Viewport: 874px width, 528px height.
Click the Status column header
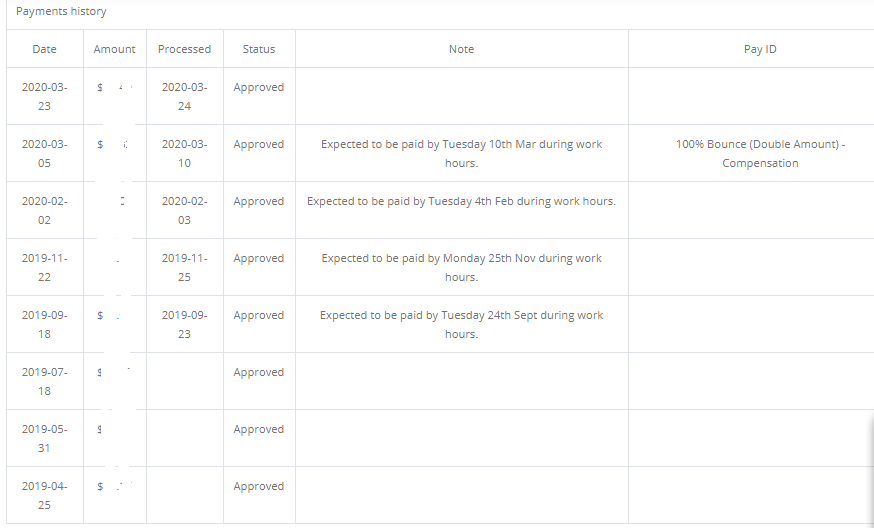coord(258,49)
